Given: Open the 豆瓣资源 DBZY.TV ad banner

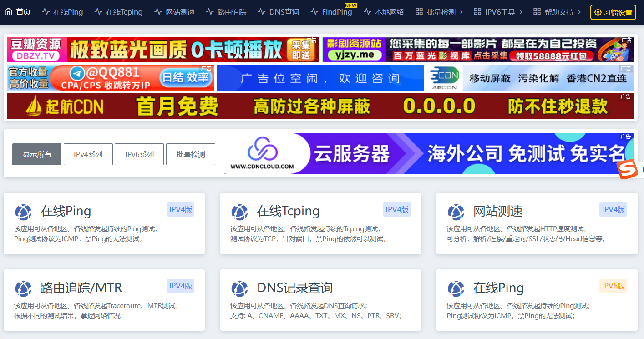Looking at the screenshot, I should [163, 50].
